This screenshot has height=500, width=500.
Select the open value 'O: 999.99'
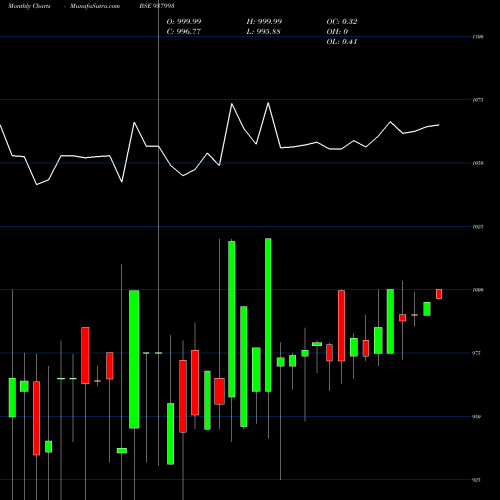(184, 21)
